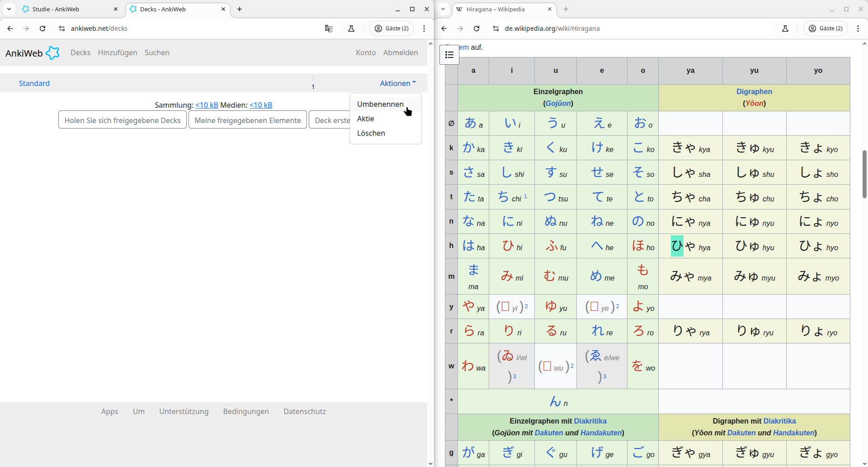Open Chrome Labs flask icon in Wikipedia window

785,29
